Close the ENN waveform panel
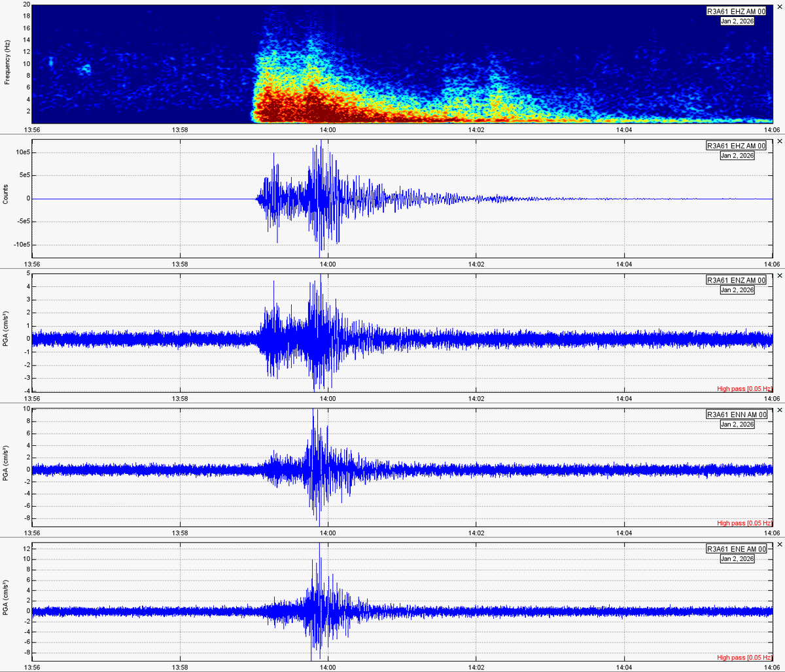This screenshot has height=672, width=785. 779,410
